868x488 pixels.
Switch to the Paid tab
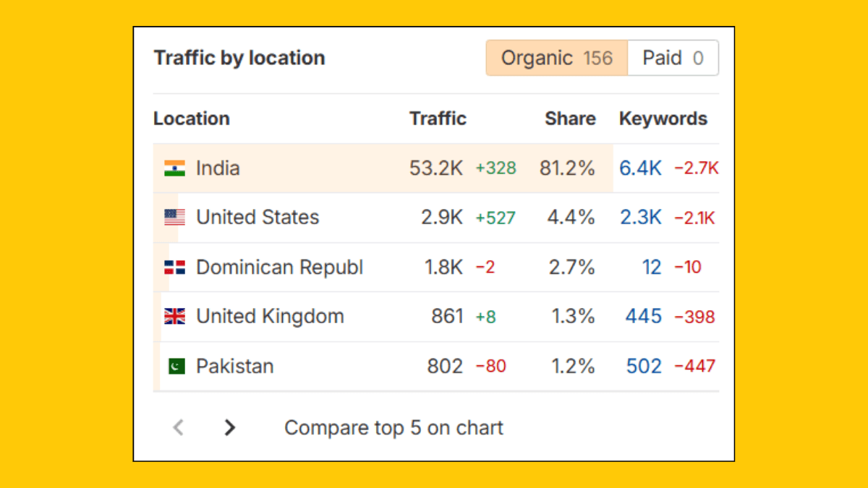point(673,58)
